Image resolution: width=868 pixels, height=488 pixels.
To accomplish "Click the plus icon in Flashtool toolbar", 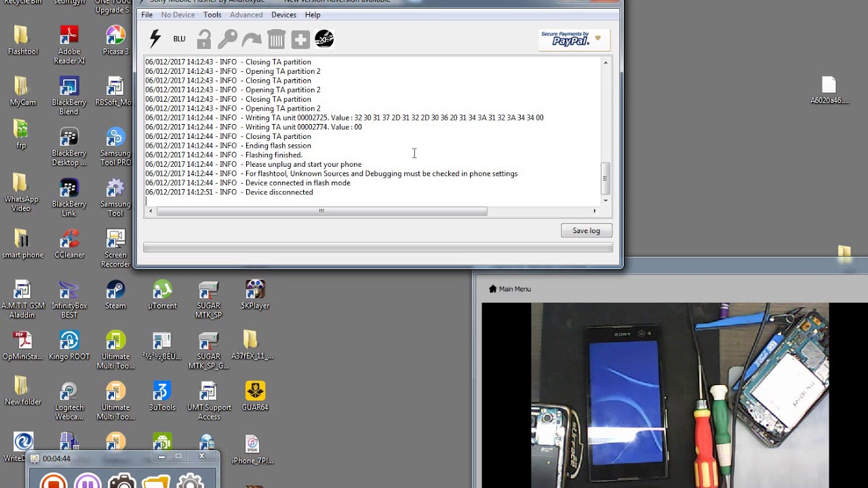I will coord(300,39).
